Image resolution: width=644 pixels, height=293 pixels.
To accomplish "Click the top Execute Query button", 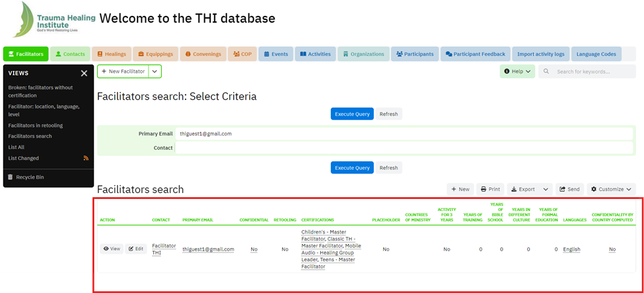I will (x=352, y=114).
